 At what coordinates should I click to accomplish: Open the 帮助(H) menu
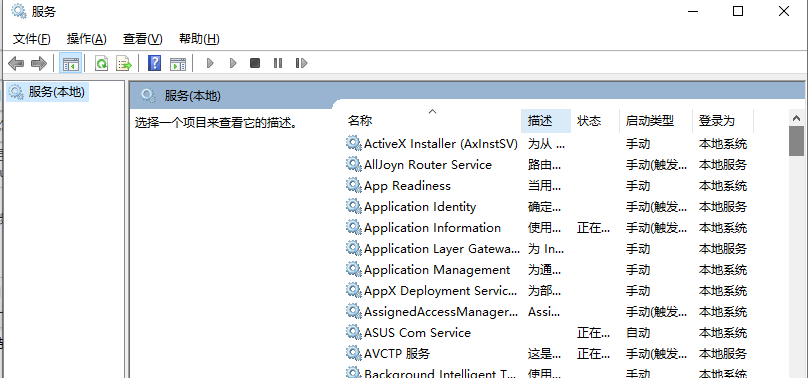[x=199, y=39]
